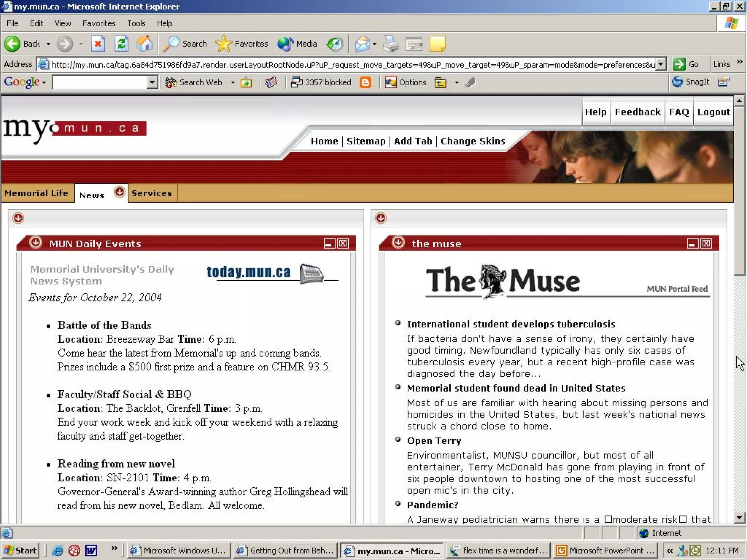Click the News tab red arrow icon
The image size is (747, 560).
(x=119, y=192)
